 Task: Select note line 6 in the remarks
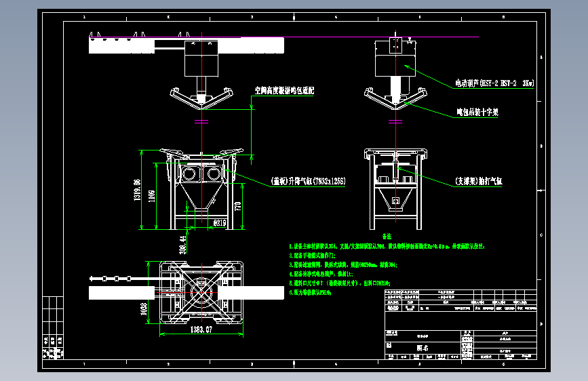310,292
